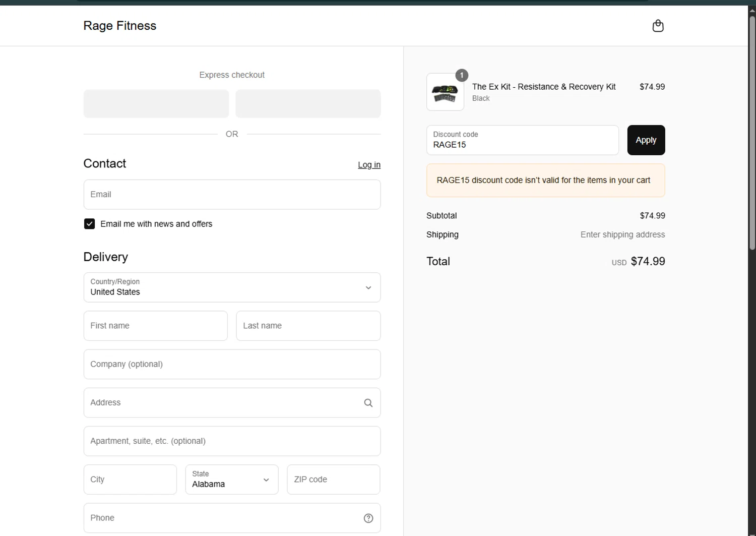Open the Country/Region dropdown
This screenshot has height=536, width=756.
click(232, 287)
